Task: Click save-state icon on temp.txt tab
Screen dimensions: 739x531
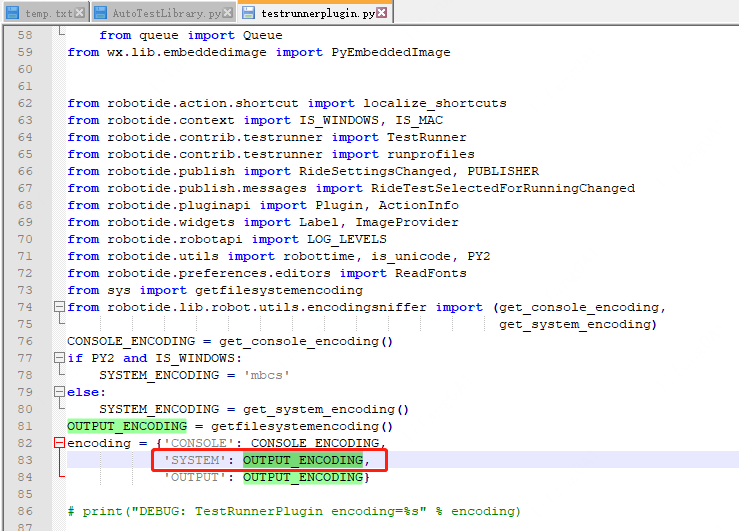Action: click(13, 13)
